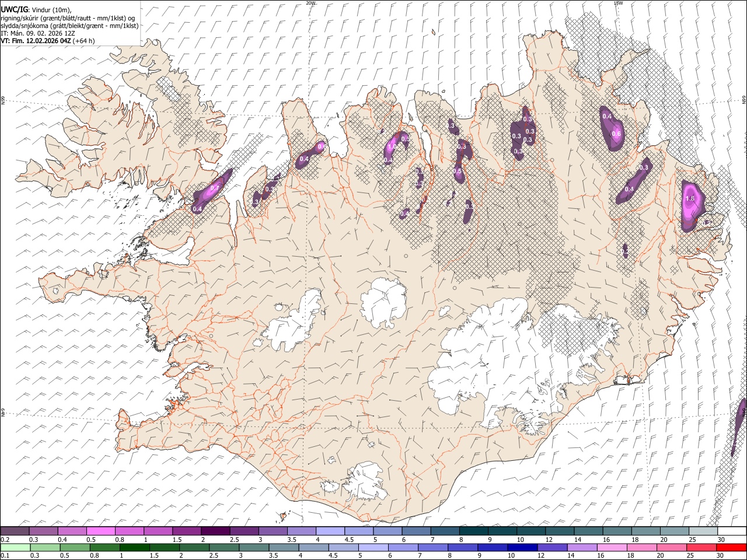Select the white 30 snow legend swatch
The width and height of the screenshot is (747, 560).
(732, 531)
